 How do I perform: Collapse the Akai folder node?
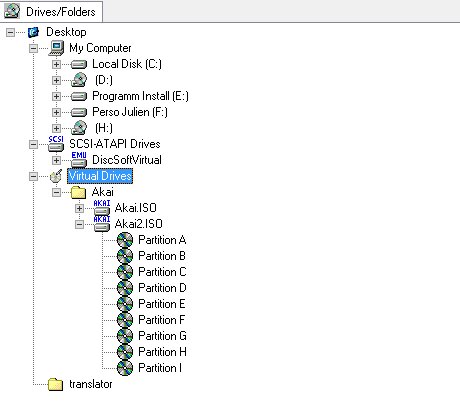tap(56, 192)
